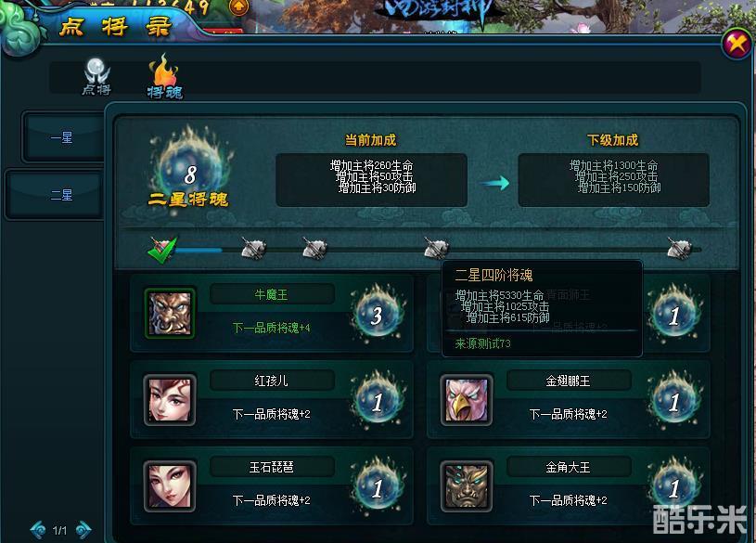The height and width of the screenshot is (543, 756).
Task: Click the 金翅鹏王 eagle portrait icon
Action: (467, 400)
